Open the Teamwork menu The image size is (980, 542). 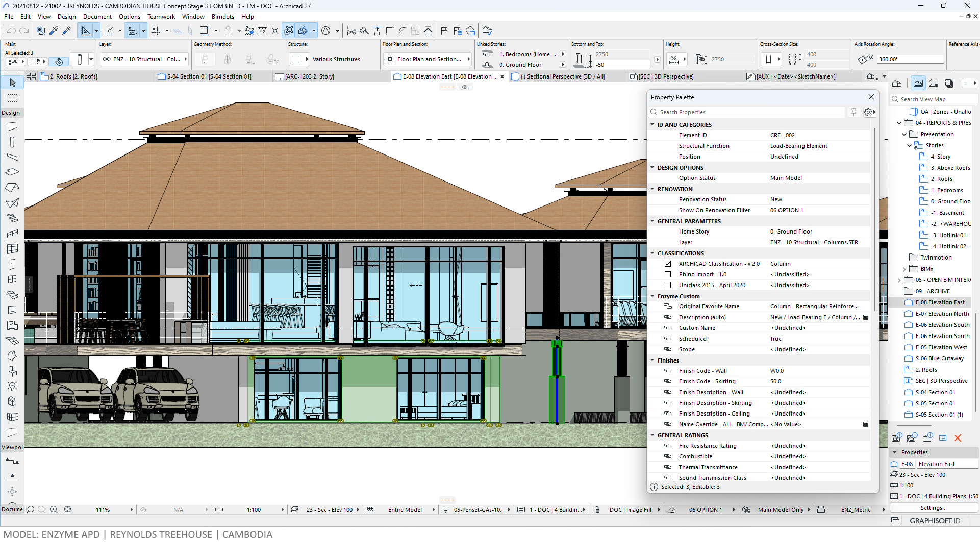coord(161,17)
